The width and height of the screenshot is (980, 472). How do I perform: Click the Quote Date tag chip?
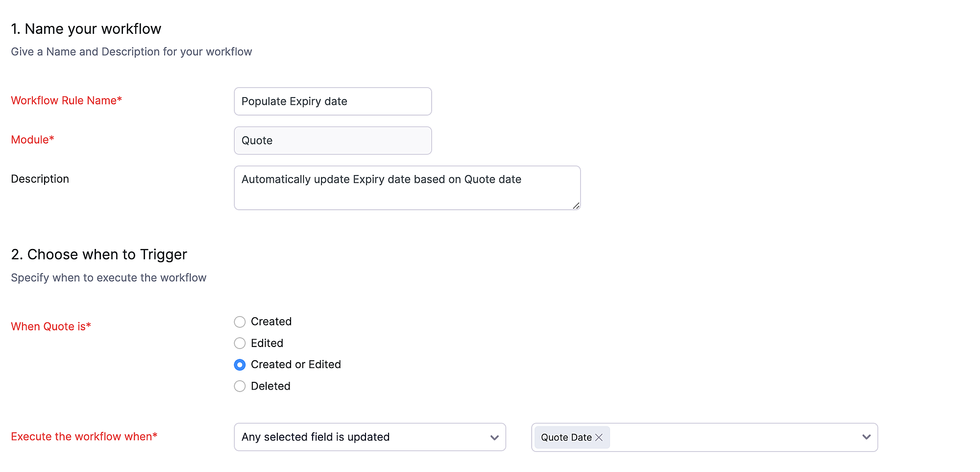[566, 437]
